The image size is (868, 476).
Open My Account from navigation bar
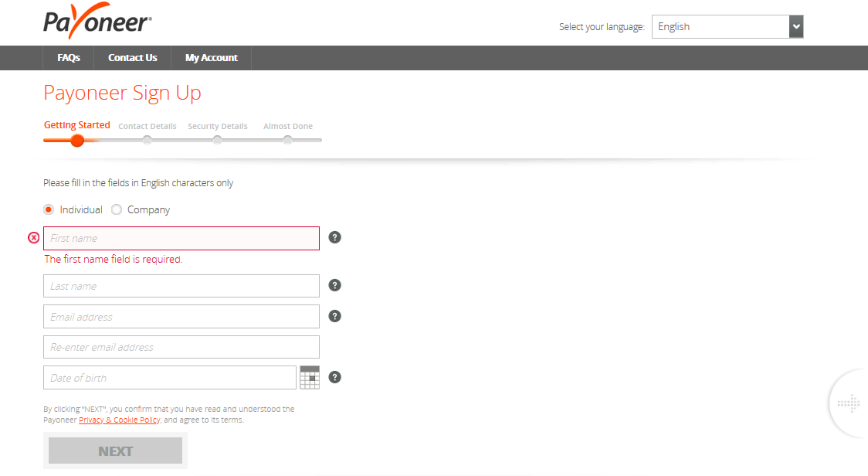[x=212, y=58]
